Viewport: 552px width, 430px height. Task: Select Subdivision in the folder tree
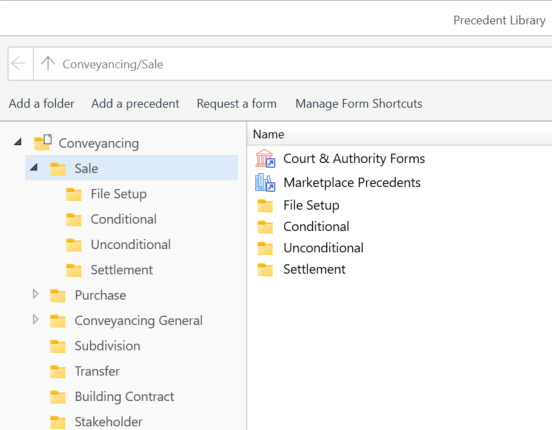coord(107,346)
